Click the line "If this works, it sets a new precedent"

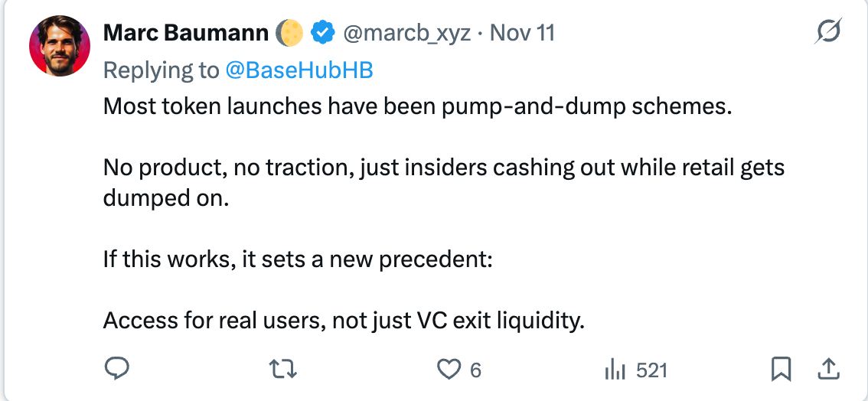297,259
